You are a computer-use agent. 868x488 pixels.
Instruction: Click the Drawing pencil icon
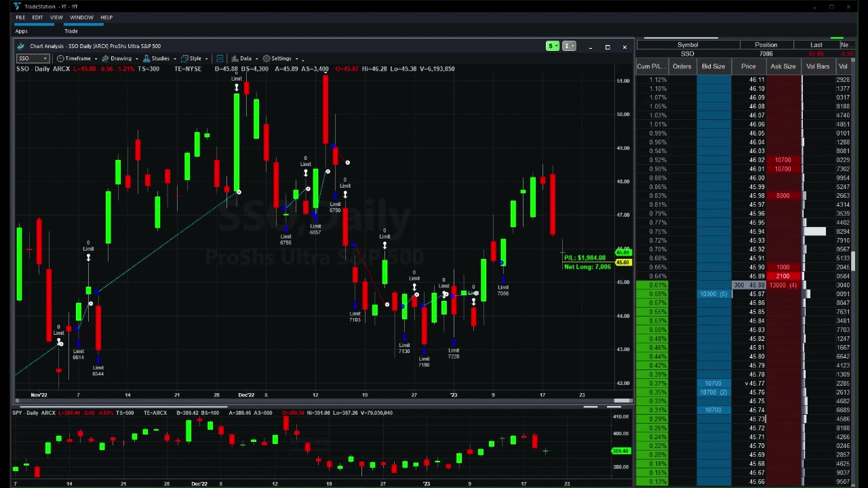pos(106,58)
